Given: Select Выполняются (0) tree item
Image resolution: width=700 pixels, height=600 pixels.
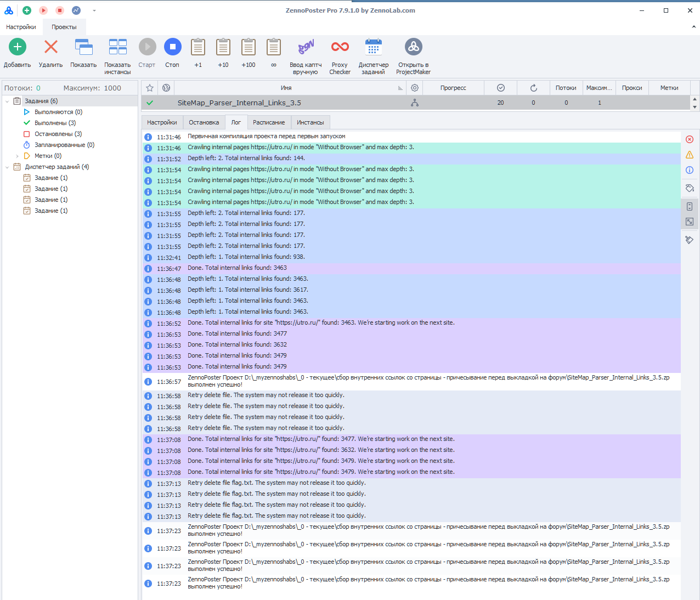Looking at the screenshot, I should tap(58, 112).
